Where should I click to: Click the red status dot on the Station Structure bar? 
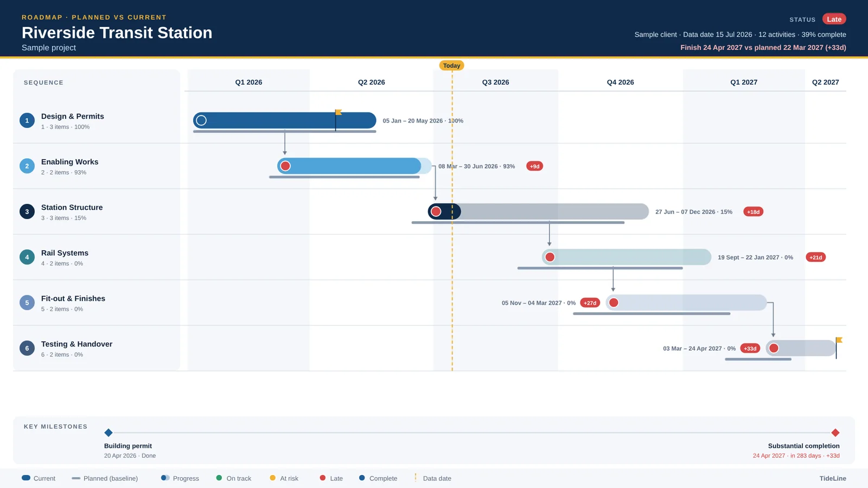pyautogui.click(x=436, y=211)
